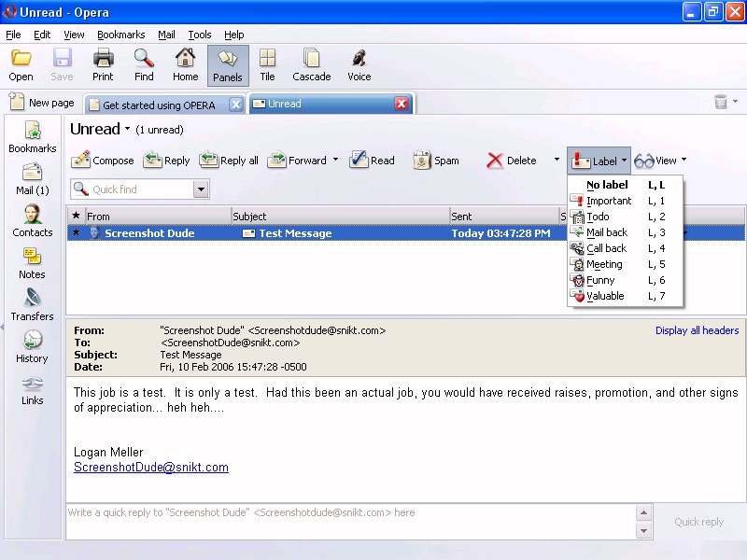Screen dimensions: 747x560
Task: Toggle star flag on Screenshot Dude message
Action: (77, 232)
